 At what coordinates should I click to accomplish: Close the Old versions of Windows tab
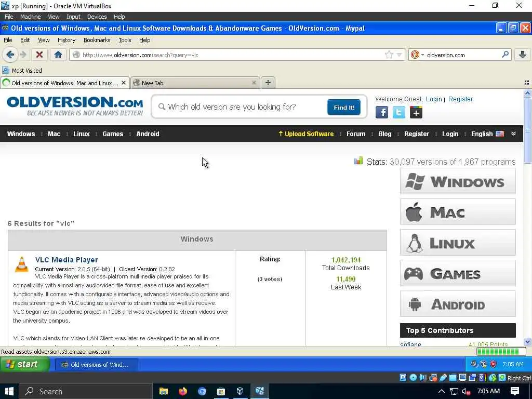click(x=124, y=83)
